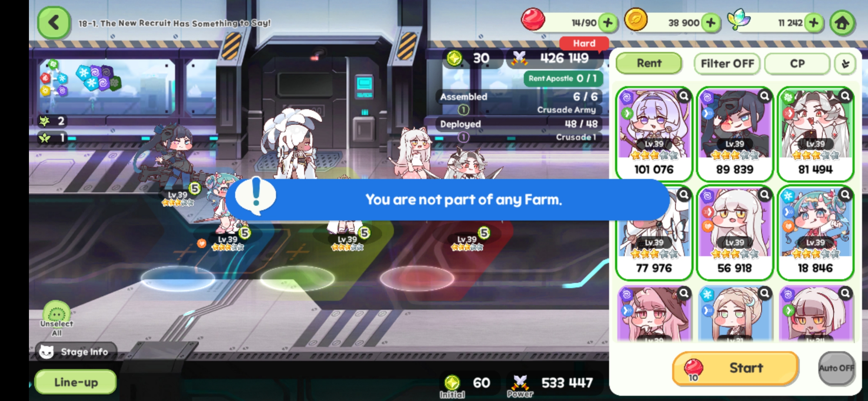The image size is (868, 401).
Task: Open the Line-up menu
Action: [x=76, y=382]
